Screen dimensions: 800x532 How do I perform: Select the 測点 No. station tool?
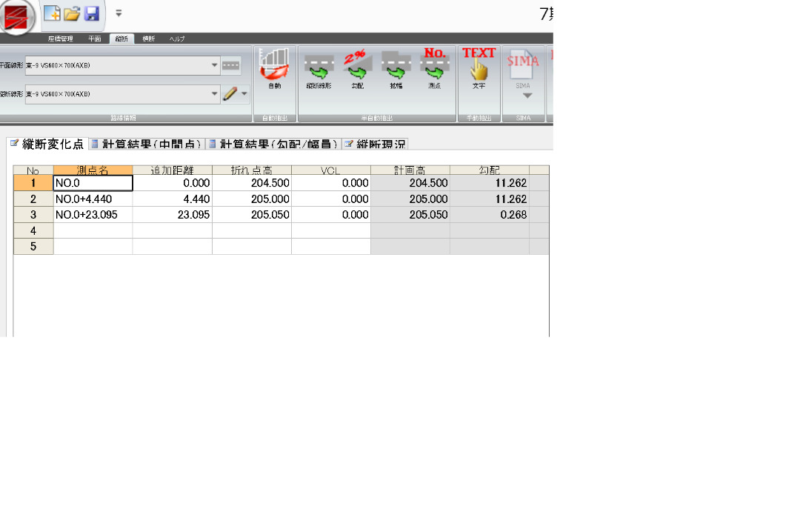point(434,69)
